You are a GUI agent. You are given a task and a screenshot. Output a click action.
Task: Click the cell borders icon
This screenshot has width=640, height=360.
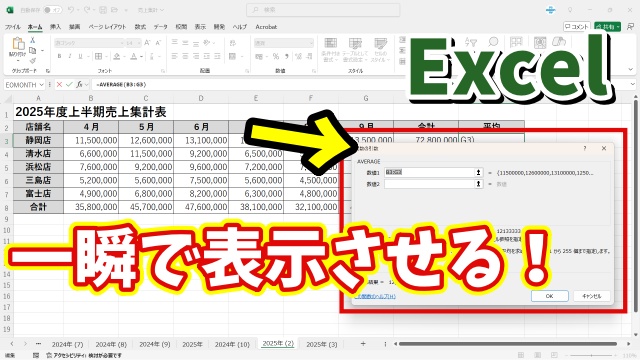click(98, 56)
